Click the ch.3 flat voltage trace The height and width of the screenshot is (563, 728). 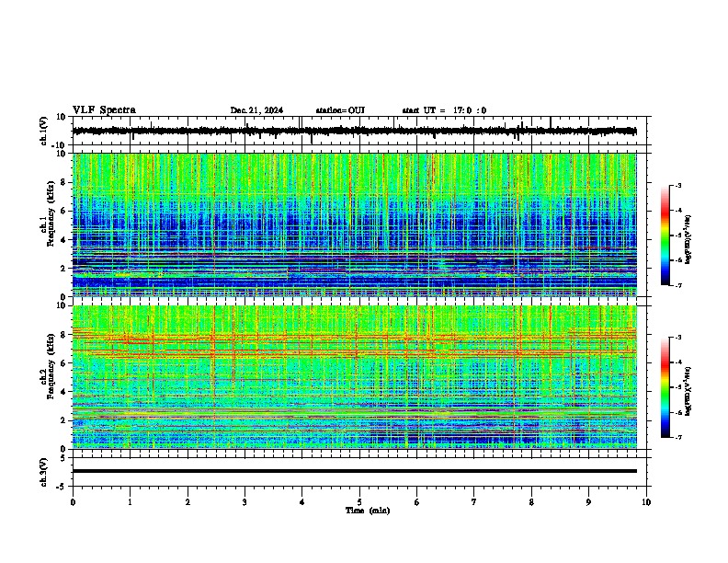coord(355,471)
